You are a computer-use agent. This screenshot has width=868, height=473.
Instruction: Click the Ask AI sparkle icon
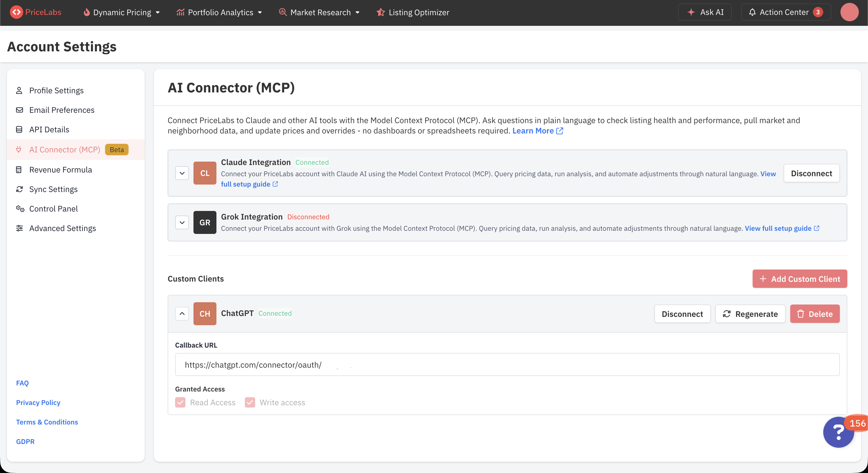click(x=691, y=12)
